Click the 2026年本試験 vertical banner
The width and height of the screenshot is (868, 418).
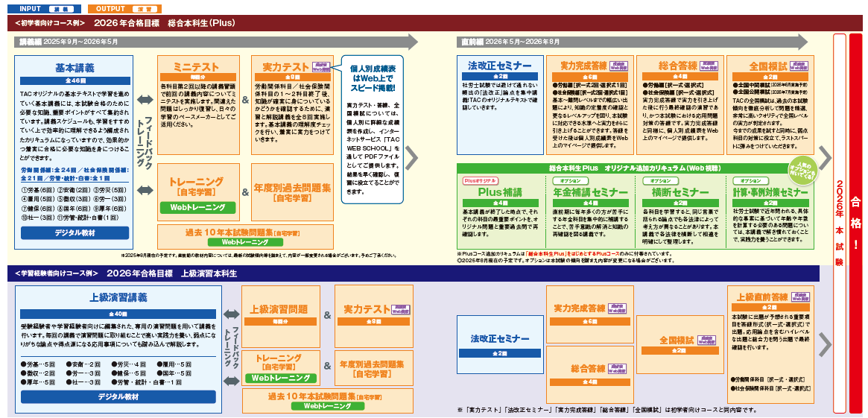pyautogui.click(x=839, y=222)
